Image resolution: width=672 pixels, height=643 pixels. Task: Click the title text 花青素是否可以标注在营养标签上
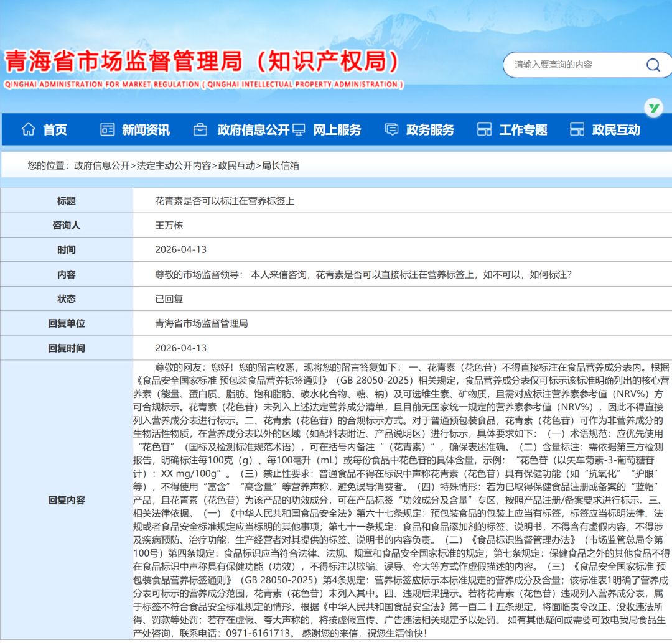click(x=225, y=201)
